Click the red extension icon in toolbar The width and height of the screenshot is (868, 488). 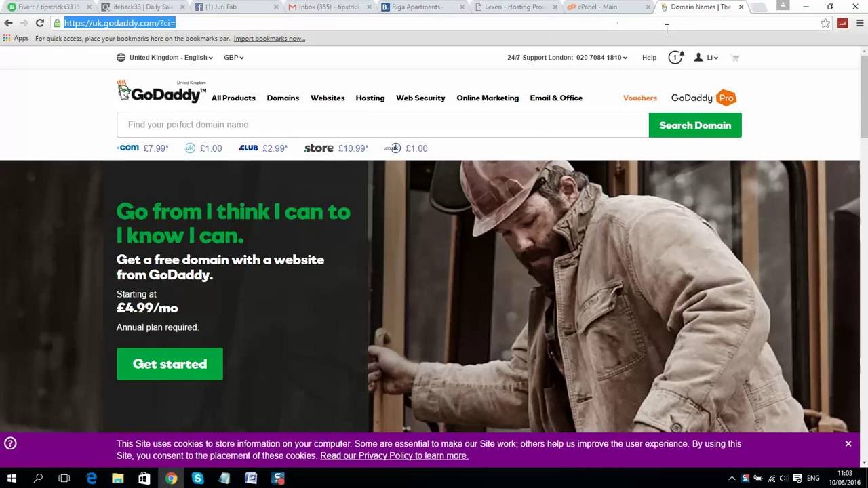[x=843, y=23]
